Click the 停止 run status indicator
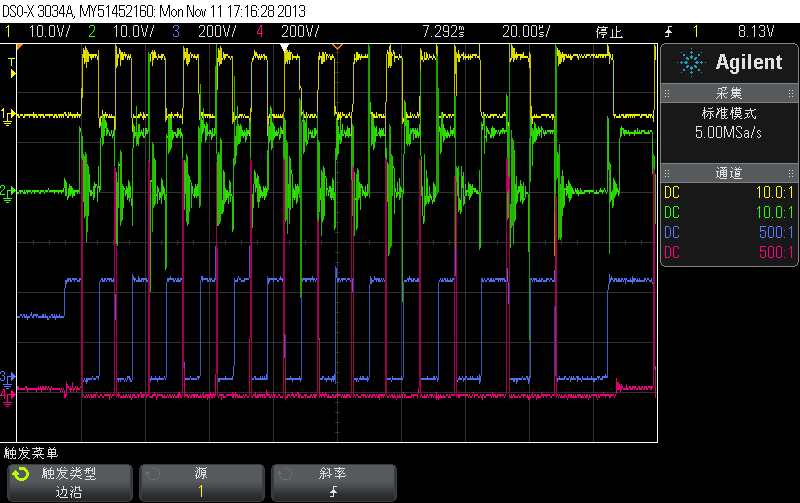This screenshot has width=800, height=503. pyautogui.click(x=611, y=32)
